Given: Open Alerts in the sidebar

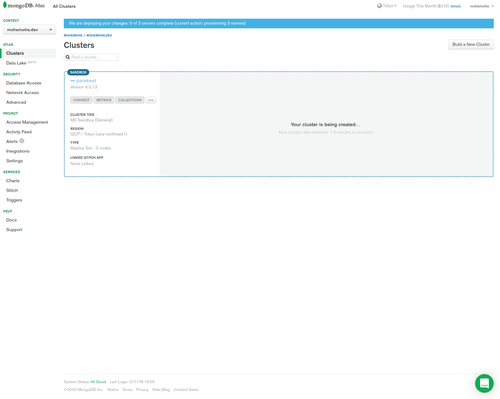Looking at the screenshot, I should point(12,142).
